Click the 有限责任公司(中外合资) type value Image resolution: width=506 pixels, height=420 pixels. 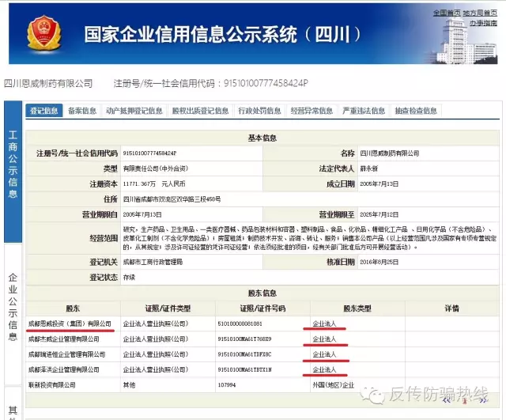(156, 168)
